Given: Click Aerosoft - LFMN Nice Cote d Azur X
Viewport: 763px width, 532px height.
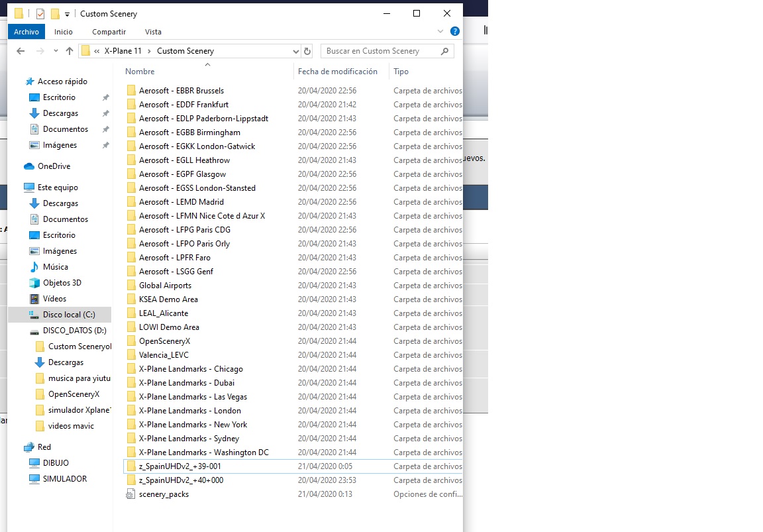Looking at the screenshot, I should [202, 216].
